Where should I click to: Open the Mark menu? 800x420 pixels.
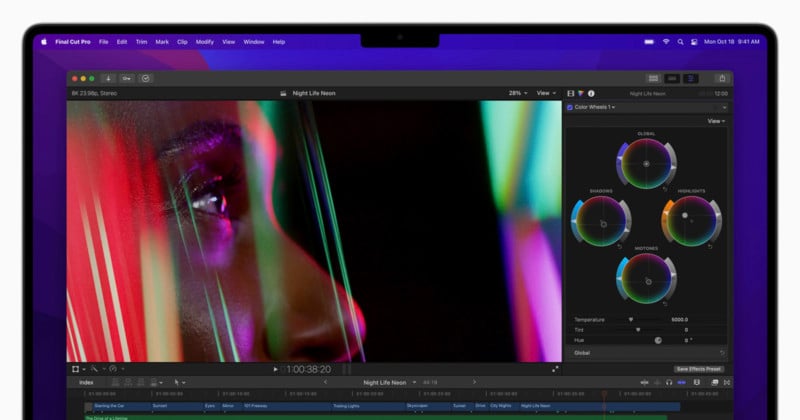pos(162,42)
